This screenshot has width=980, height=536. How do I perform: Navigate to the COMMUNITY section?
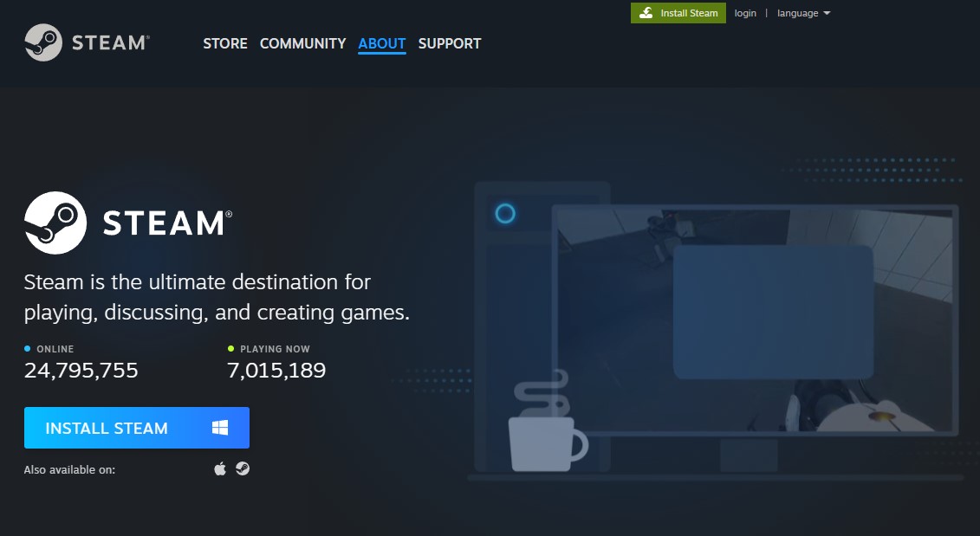[302, 43]
